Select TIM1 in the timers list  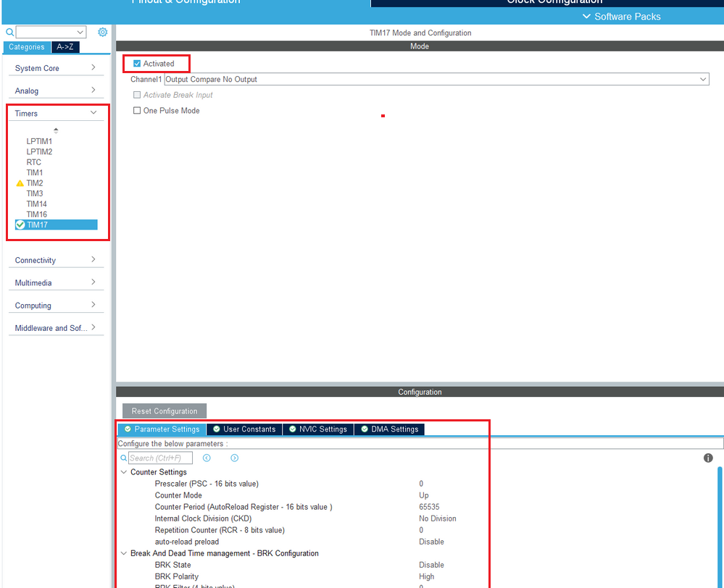[x=35, y=172]
